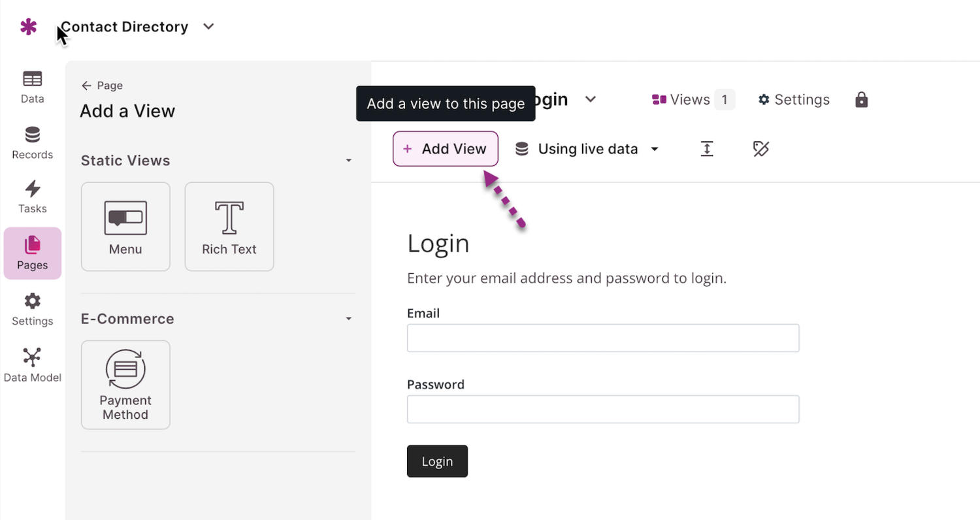The height and width of the screenshot is (520, 980).
Task: Open the Data section in sidebar
Action: pyautogui.click(x=32, y=87)
